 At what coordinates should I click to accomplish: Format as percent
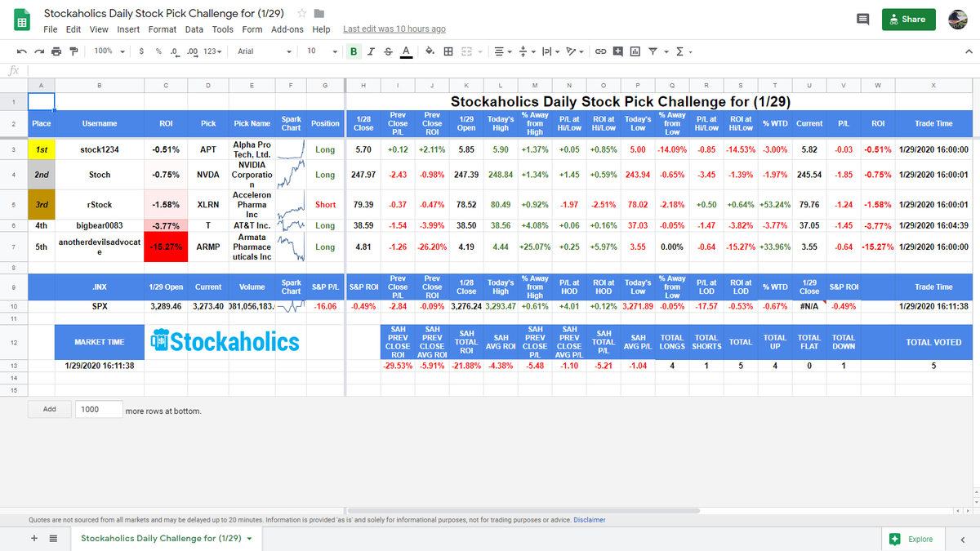(158, 51)
